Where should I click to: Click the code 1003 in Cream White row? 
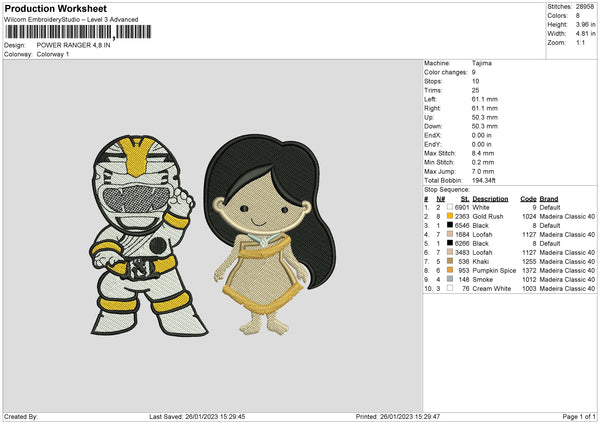(529, 289)
